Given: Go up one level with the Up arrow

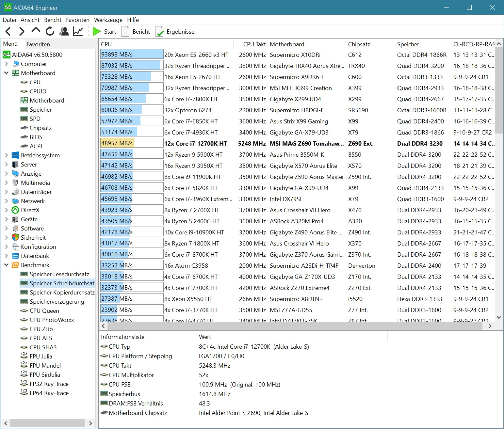Looking at the screenshot, I should point(36,31).
